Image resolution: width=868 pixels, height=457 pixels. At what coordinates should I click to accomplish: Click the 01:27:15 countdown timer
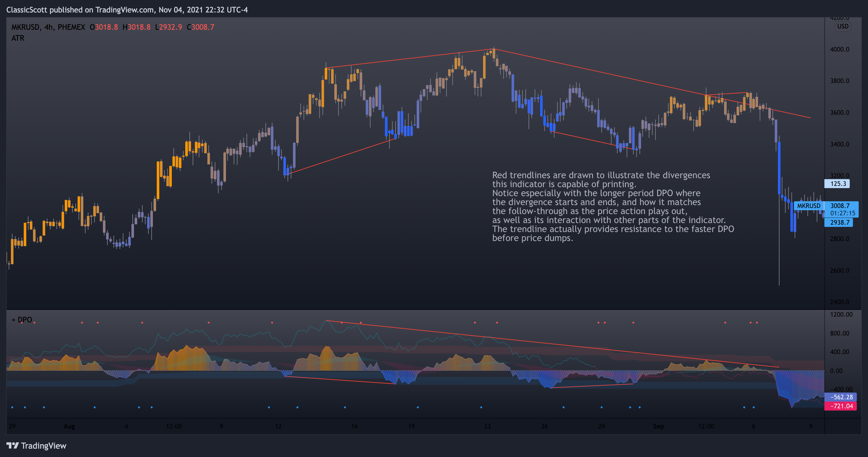point(842,213)
